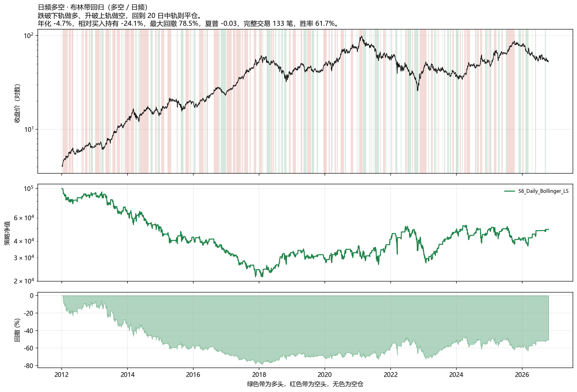
Task: Click the "2016" x-axis tick label
Action: 193,375
